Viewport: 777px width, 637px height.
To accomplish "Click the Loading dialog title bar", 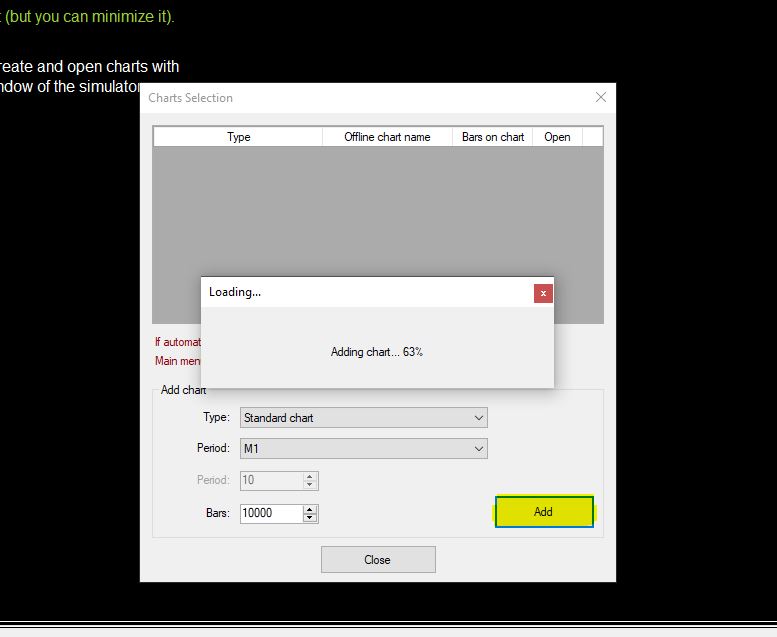I will (x=360, y=292).
